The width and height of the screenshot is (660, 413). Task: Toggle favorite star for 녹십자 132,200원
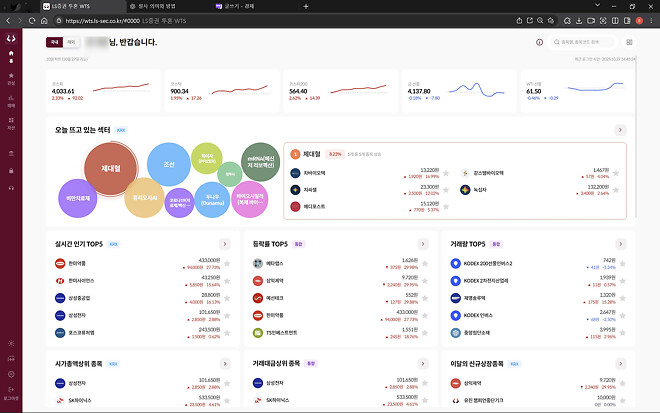pos(616,190)
